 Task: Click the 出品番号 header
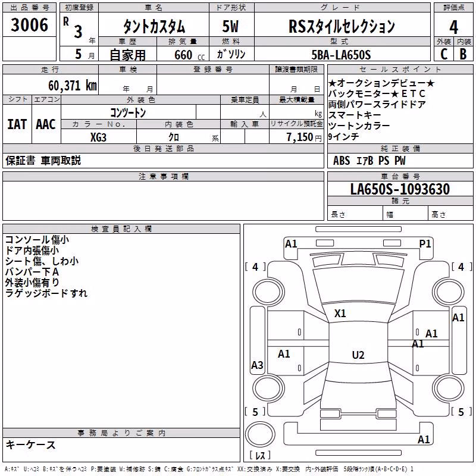[x=29, y=7]
